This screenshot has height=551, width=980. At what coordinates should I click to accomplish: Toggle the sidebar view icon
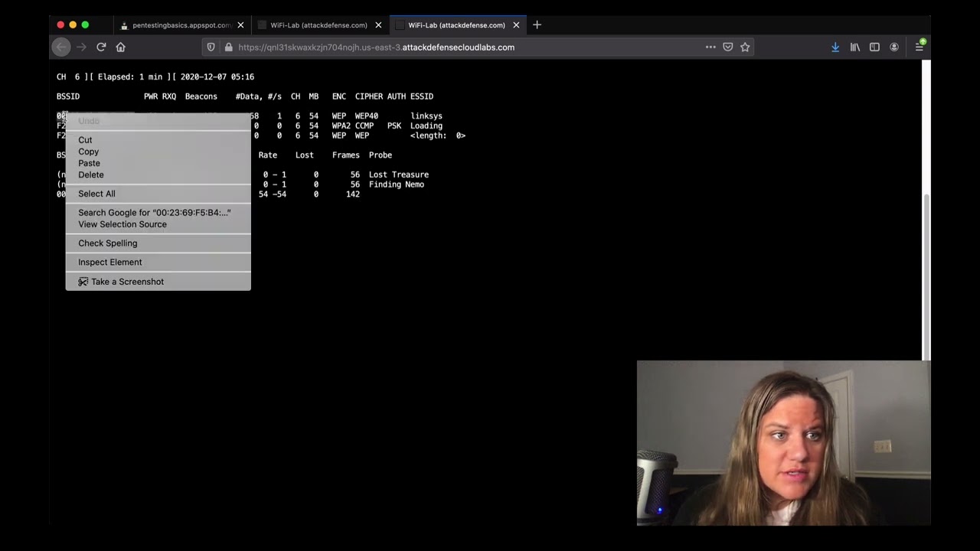coord(874,47)
